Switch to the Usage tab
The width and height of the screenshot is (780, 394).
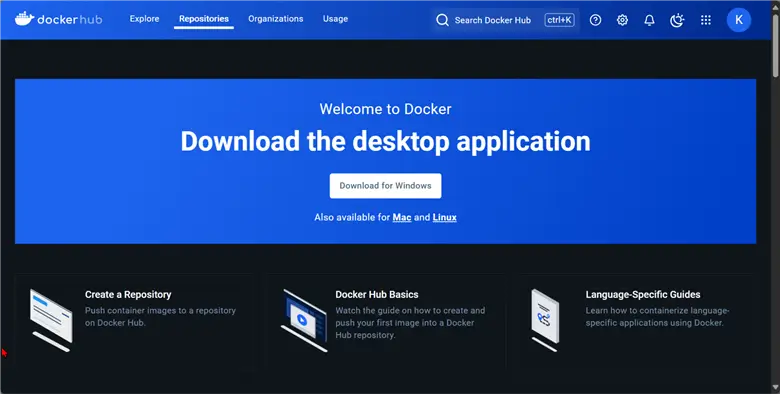point(335,19)
